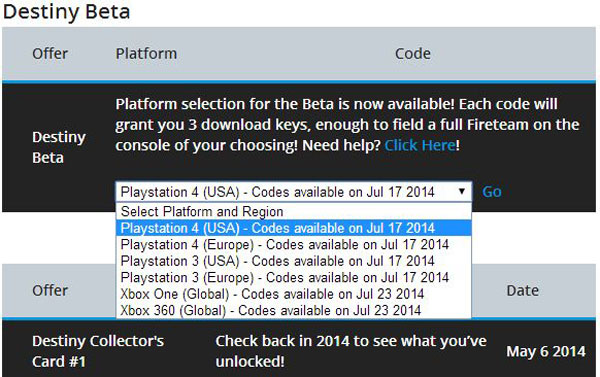Open the 'Click Here' help link
The width and height of the screenshot is (600, 377).
coord(420,145)
